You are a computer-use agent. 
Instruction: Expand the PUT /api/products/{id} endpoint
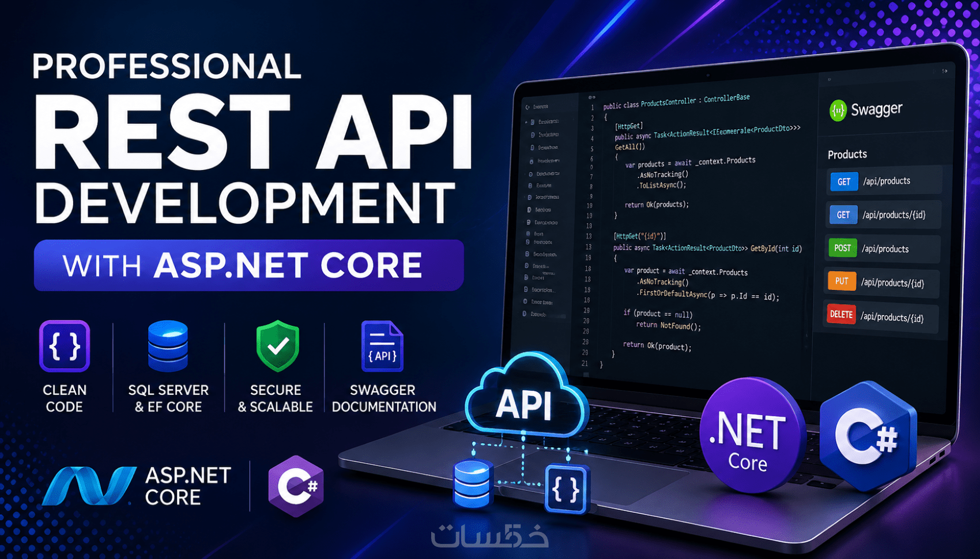tap(882, 282)
